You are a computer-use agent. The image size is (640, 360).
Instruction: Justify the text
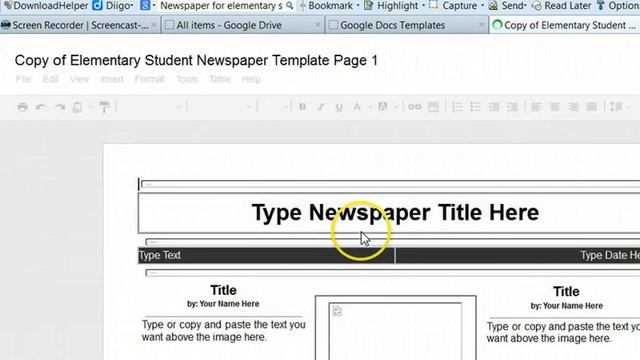click(x=591, y=107)
